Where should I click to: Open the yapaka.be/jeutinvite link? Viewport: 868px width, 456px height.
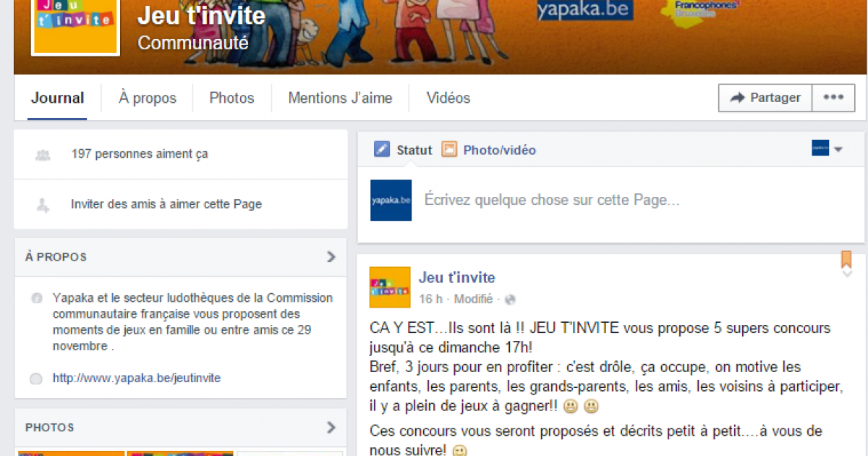pyautogui.click(x=137, y=378)
